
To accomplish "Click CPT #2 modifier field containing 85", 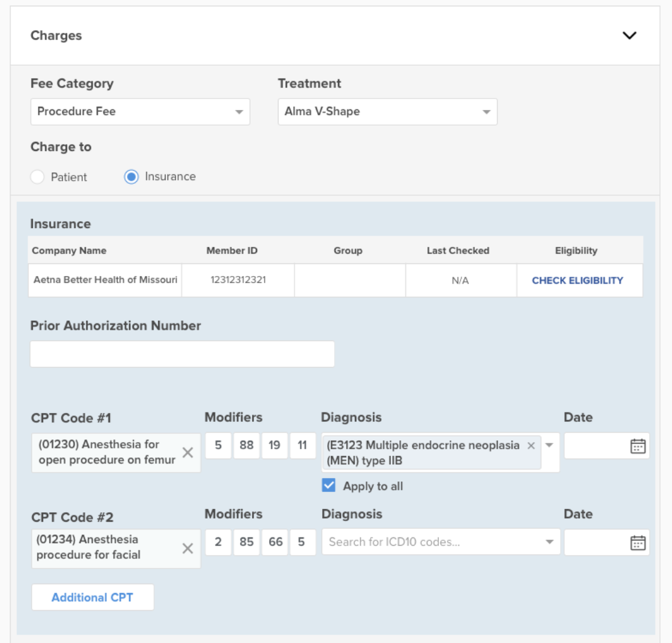I will tap(246, 543).
